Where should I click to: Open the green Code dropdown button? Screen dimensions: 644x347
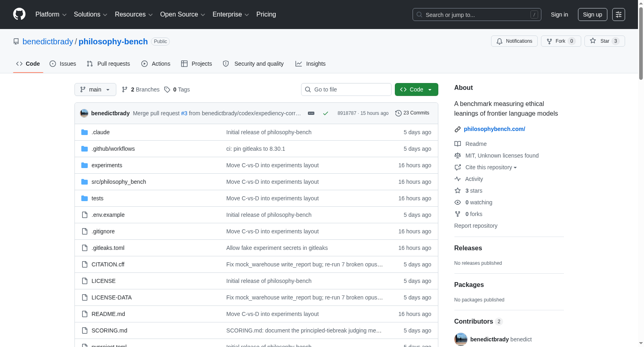tap(417, 89)
